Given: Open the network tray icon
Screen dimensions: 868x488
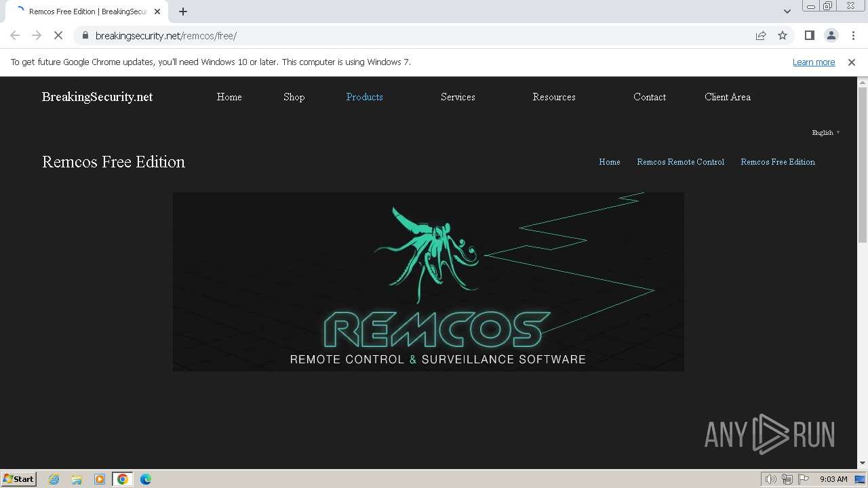Looking at the screenshot, I should click(787, 479).
